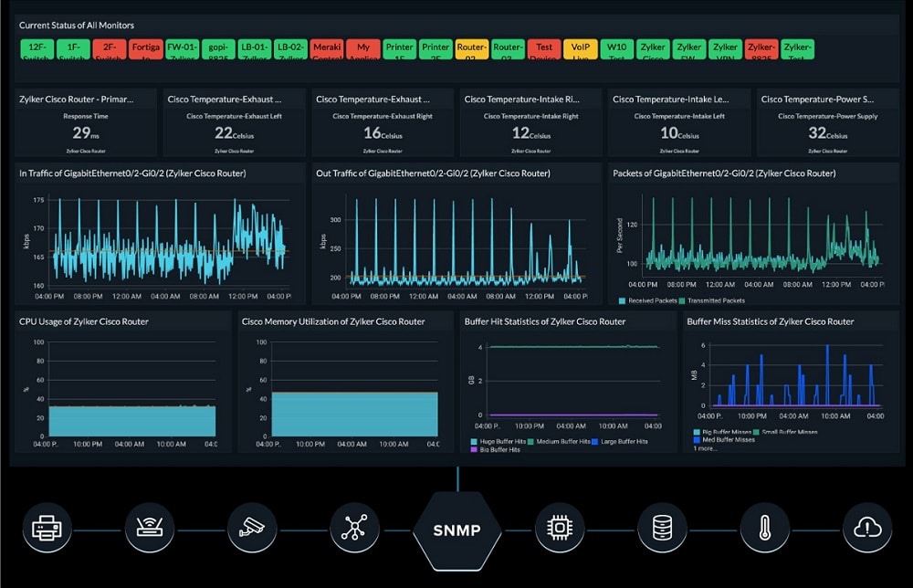Click the CPU usage area chart
913x588 pixels.
[132, 421]
